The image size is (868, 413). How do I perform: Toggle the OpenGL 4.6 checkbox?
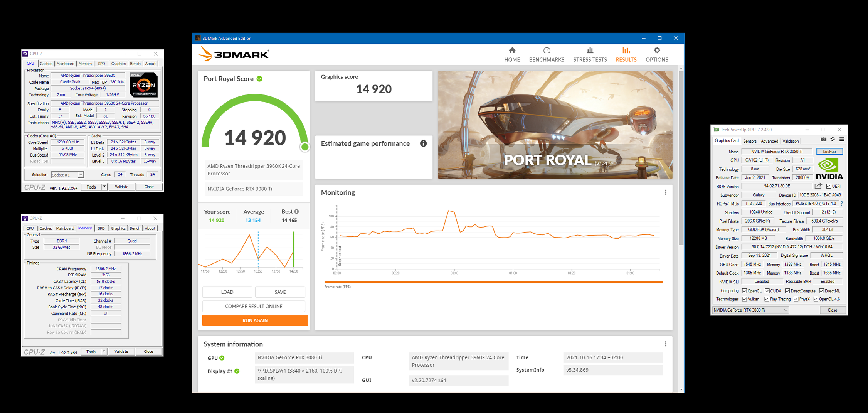point(816,299)
